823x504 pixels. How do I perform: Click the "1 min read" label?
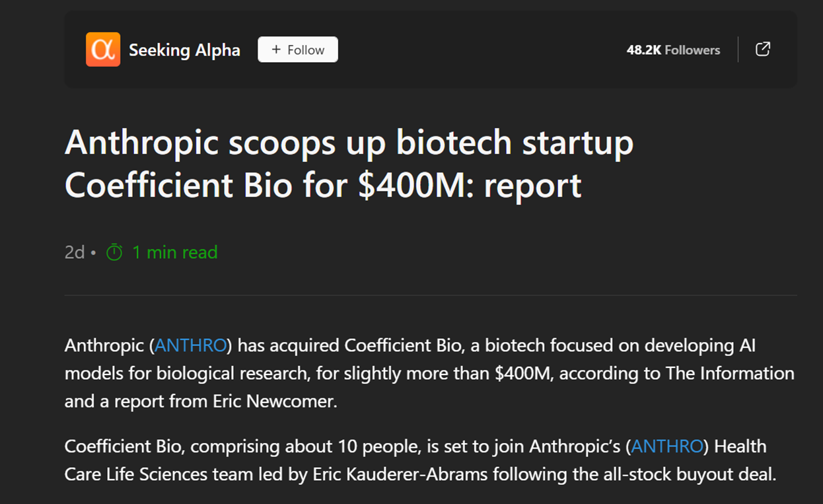click(175, 252)
